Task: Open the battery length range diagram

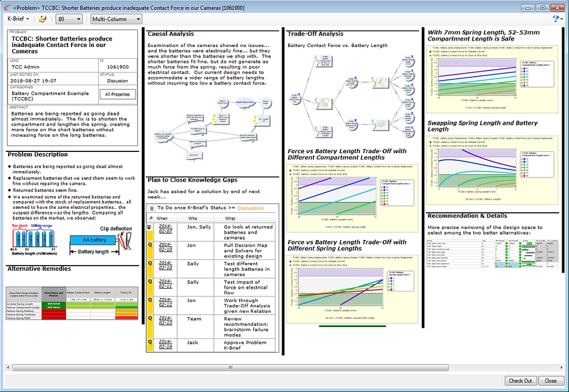Action: pyautogui.click(x=34, y=240)
